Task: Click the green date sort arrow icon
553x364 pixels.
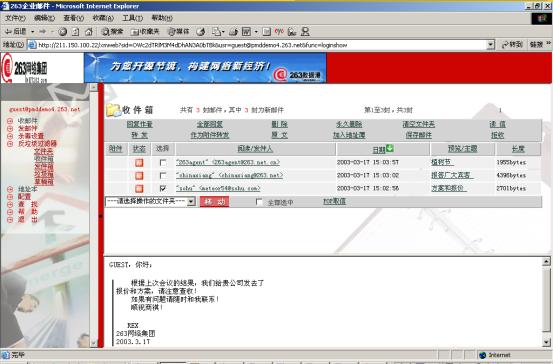Action: pos(390,148)
